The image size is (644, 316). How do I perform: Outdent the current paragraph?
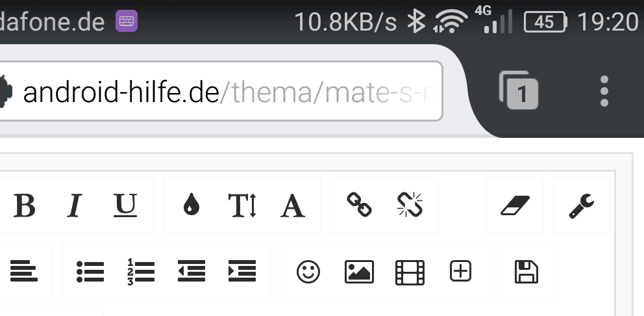click(192, 271)
